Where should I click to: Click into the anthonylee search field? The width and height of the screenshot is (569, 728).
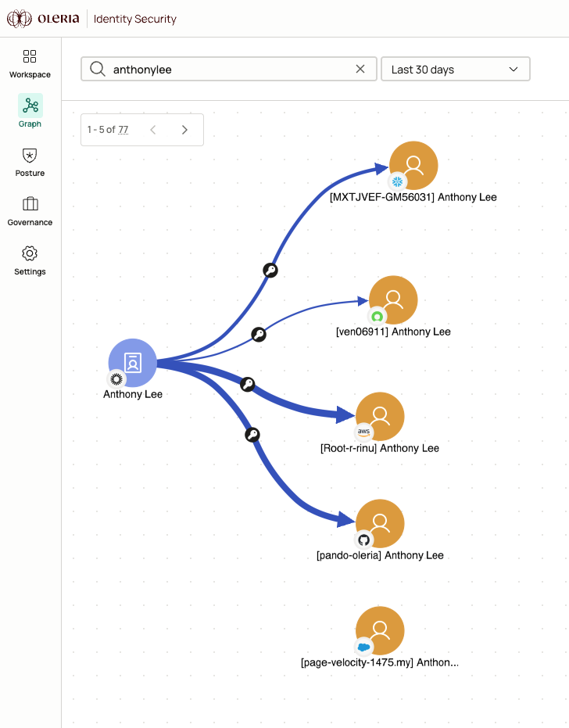(229, 69)
